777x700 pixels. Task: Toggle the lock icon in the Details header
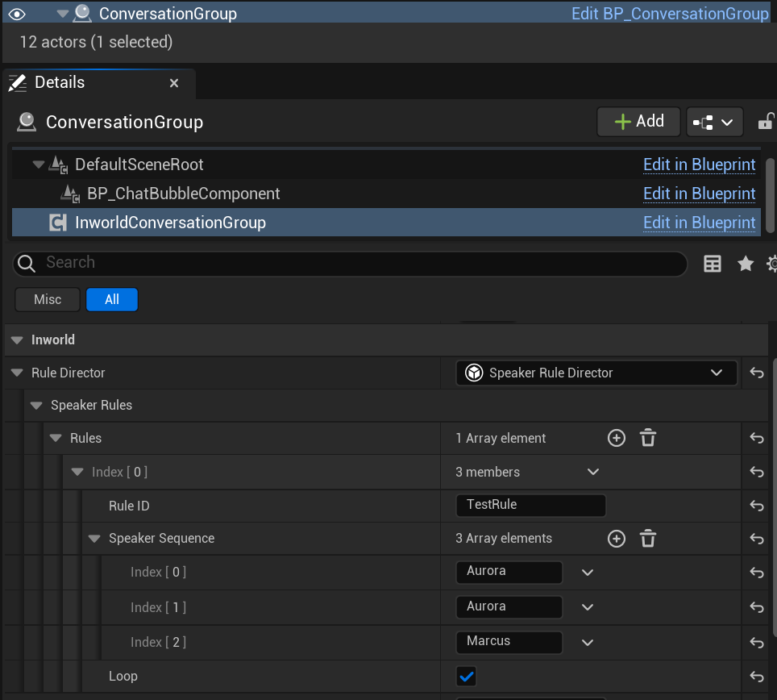(767, 121)
